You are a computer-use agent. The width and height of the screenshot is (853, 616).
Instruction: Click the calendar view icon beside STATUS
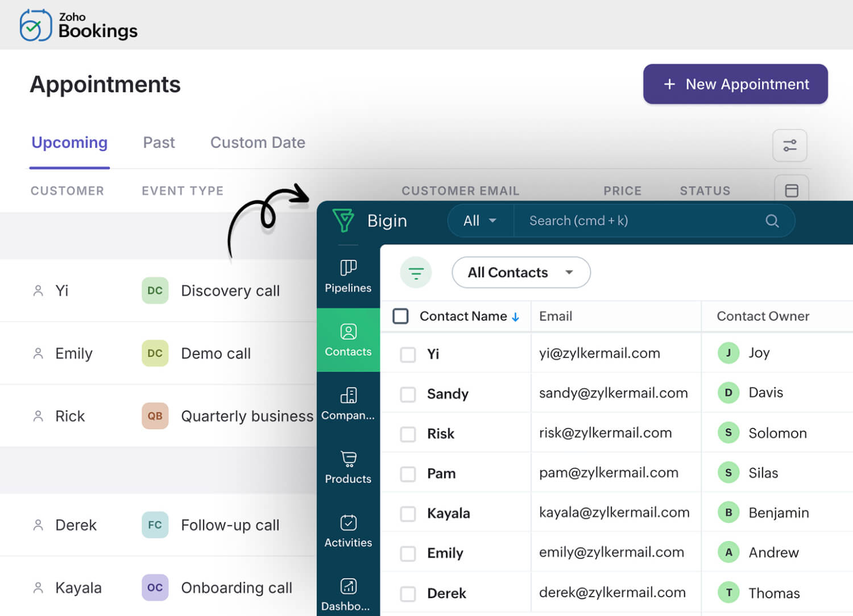click(x=792, y=190)
